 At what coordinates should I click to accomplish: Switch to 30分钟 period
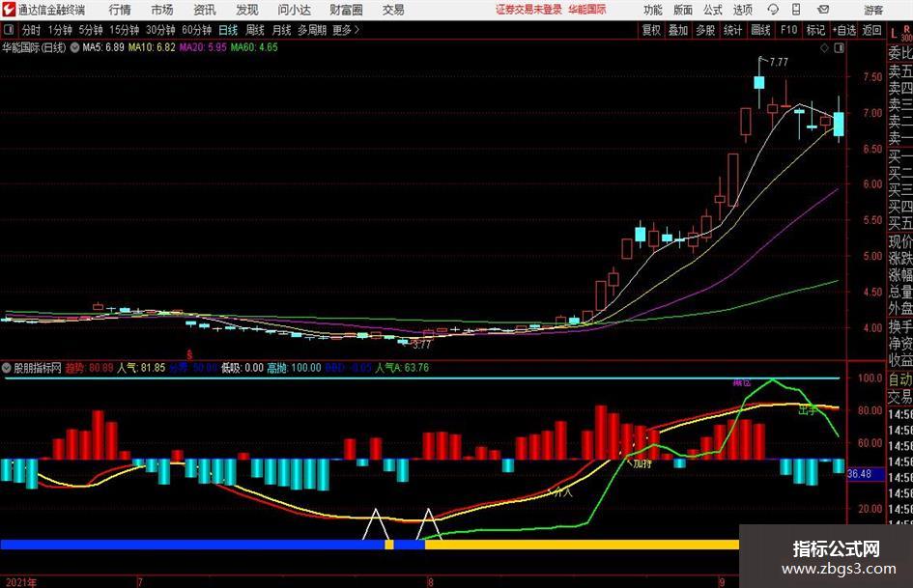click(160, 30)
